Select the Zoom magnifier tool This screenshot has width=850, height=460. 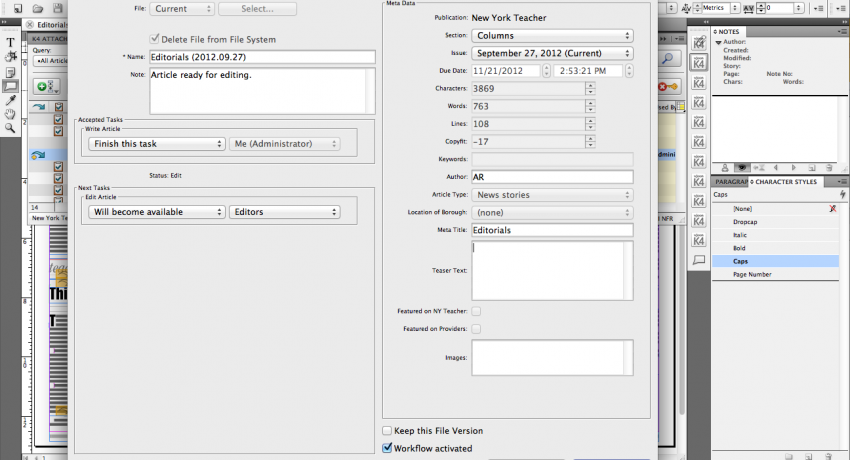click(x=10, y=128)
